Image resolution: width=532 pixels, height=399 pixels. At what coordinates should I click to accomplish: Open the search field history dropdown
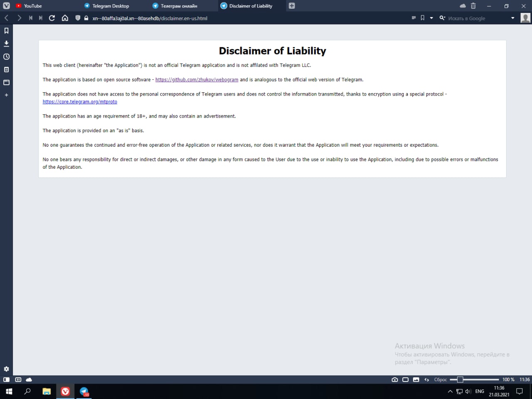pos(512,18)
